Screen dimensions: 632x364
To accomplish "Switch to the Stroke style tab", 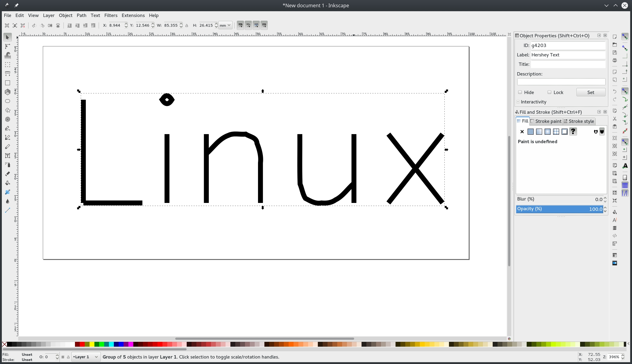I will point(579,121).
